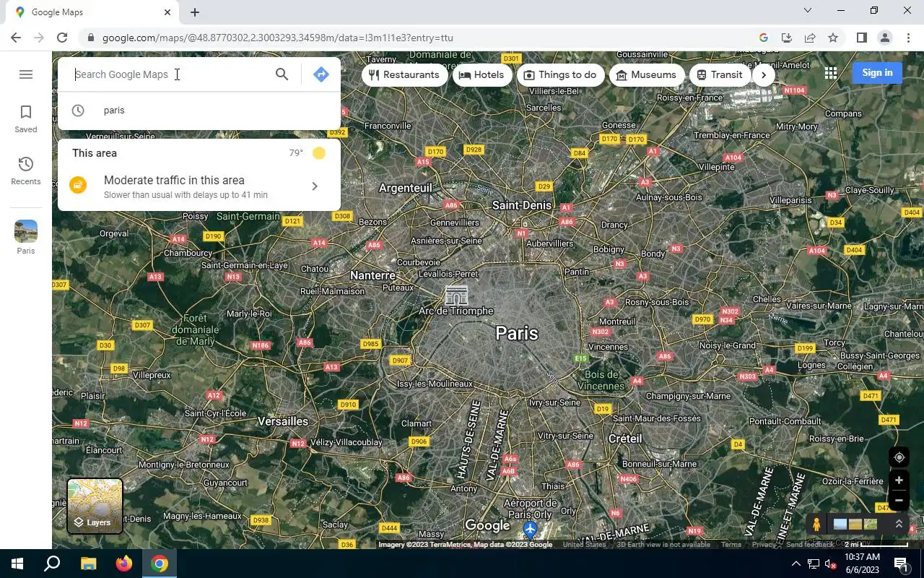Click the share page icon in address bar
This screenshot has height=578, width=924.
click(810, 38)
